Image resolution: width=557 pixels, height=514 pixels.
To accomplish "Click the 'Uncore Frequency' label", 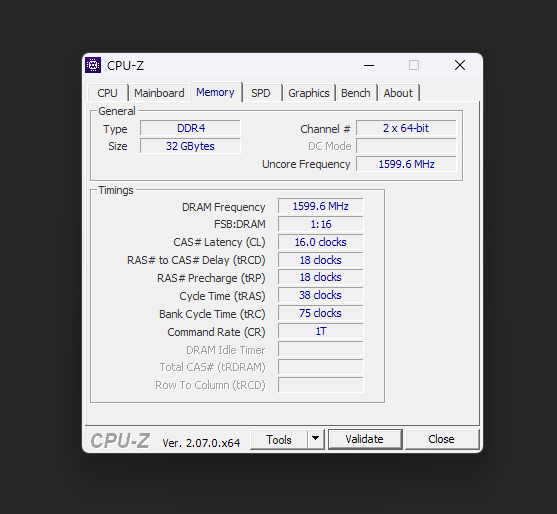I will (306, 164).
